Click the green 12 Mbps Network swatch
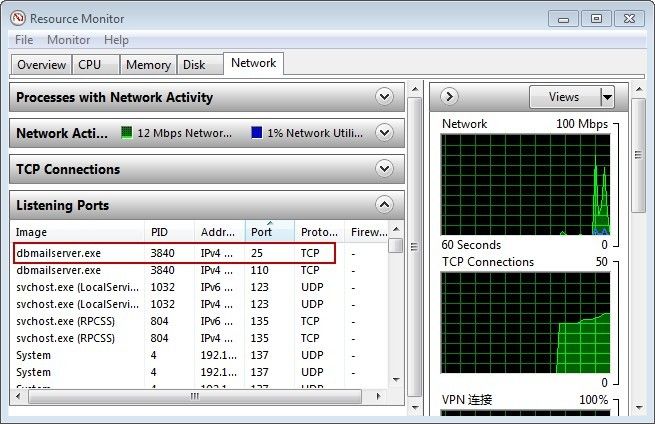The image size is (655, 424). tap(127, 132)
